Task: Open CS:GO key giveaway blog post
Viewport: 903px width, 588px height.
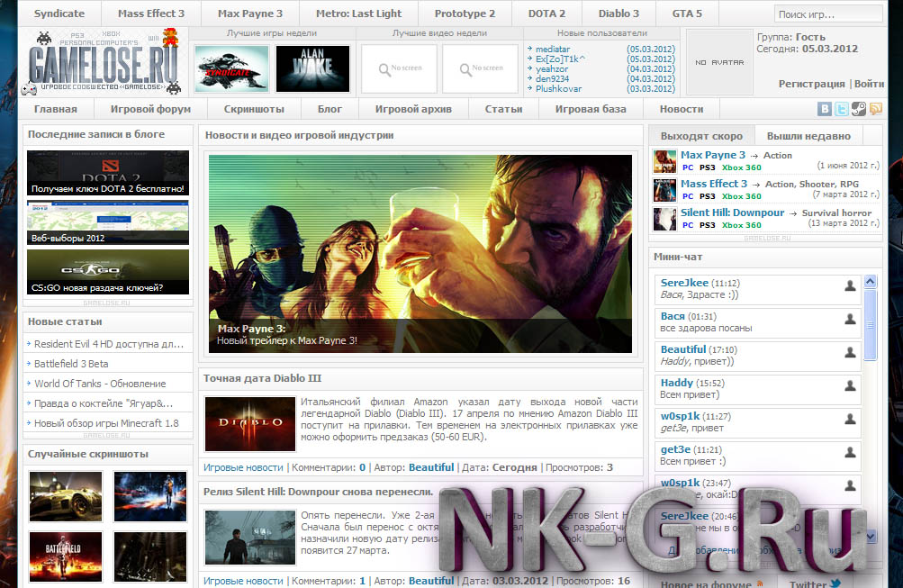Action: coord(108,272)
